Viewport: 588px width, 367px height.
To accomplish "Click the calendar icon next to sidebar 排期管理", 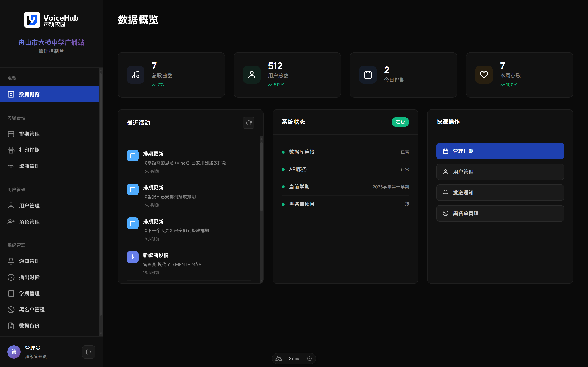I will click(x=11, y=134).
